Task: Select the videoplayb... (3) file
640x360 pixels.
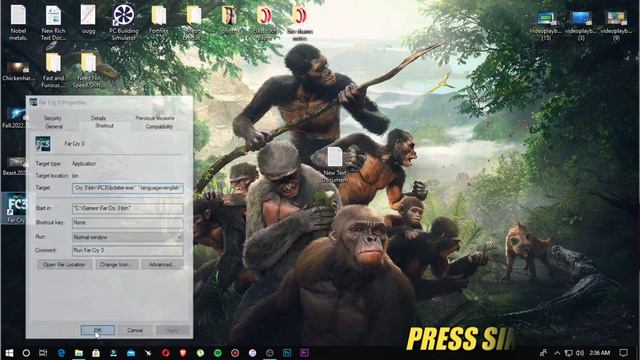Action: (x=581, y=25)
